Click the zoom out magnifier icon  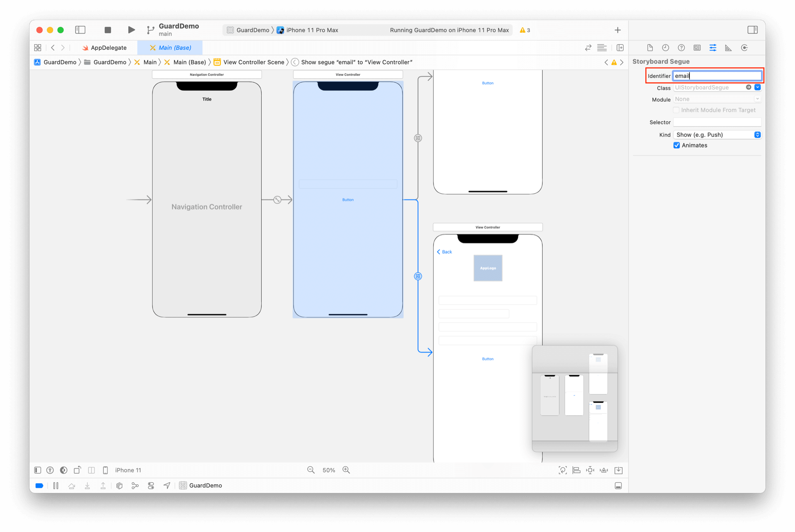pos(311,470)
